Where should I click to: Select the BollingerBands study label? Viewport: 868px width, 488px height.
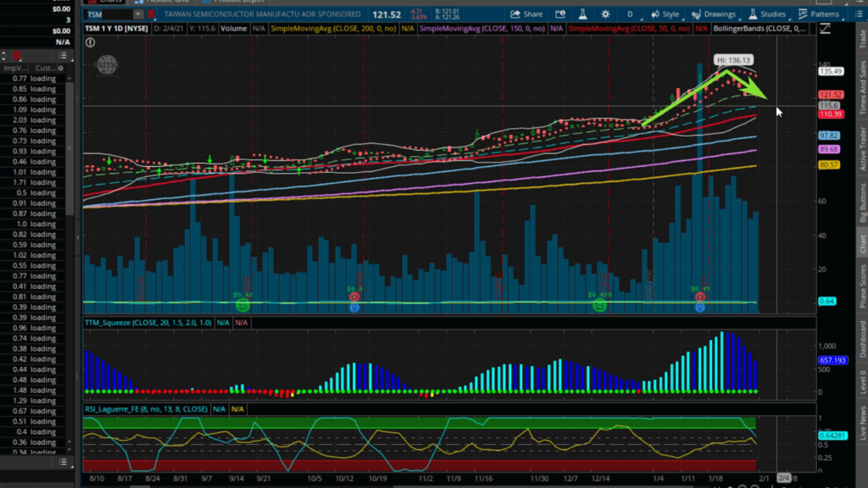coord(759,28)
